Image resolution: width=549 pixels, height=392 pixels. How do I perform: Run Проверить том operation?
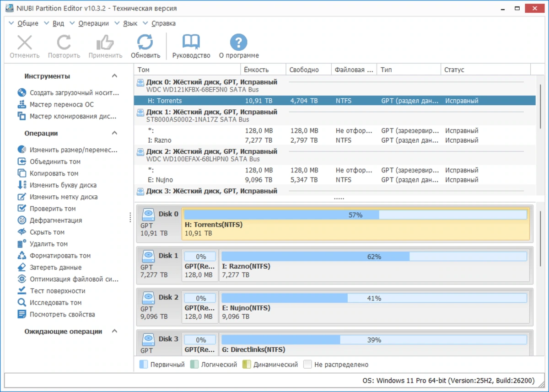(x=47, y=209)
